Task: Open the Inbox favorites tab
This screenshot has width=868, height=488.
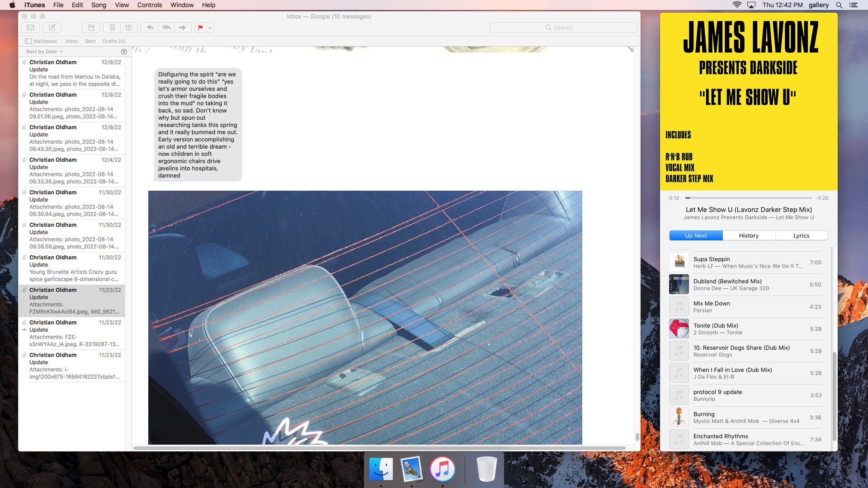Action: point(71,41)
